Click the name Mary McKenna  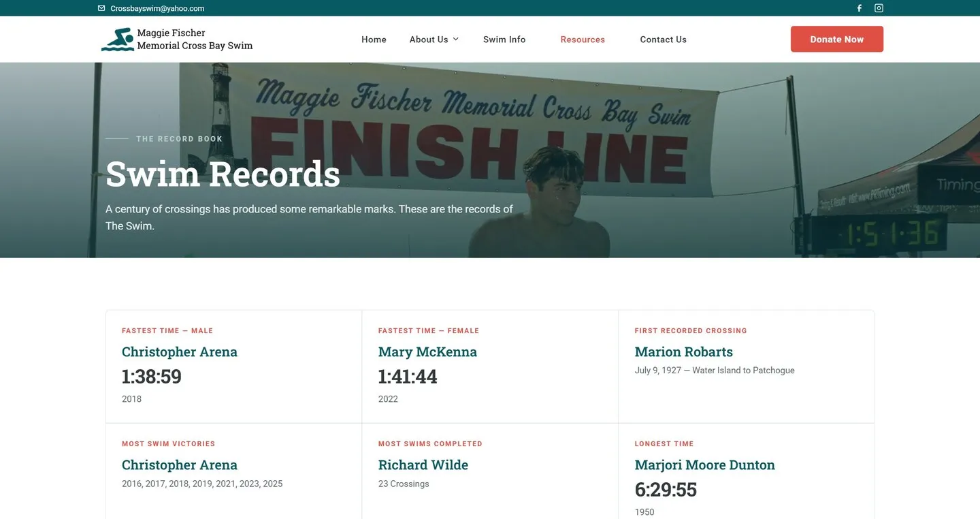point(427,352)
